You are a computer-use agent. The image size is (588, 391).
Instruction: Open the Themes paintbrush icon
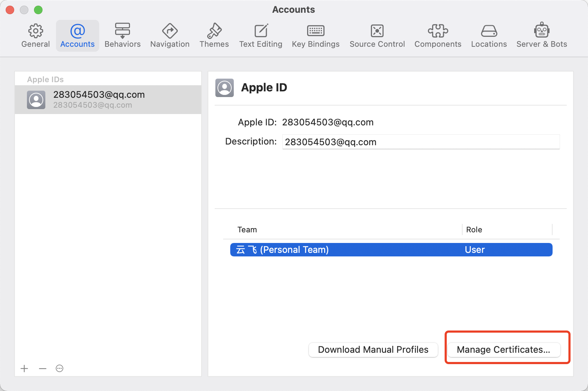click(x=214, y=31)
